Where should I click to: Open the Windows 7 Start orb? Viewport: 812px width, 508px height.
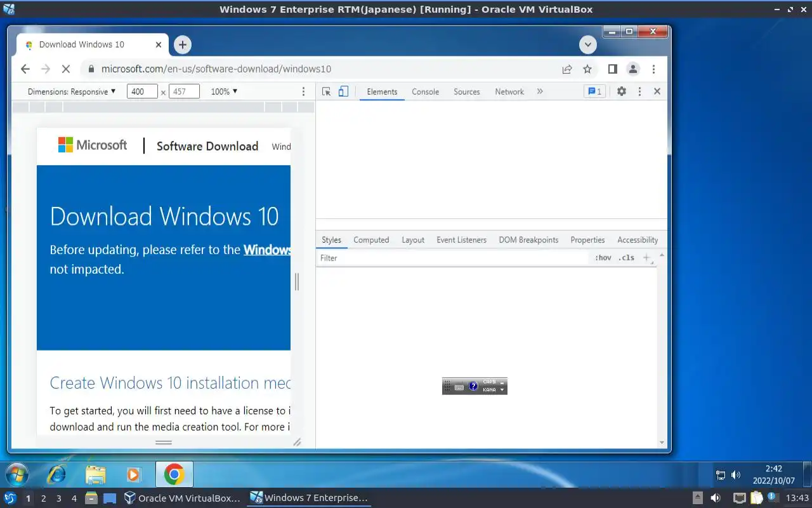tap(16, 474)
